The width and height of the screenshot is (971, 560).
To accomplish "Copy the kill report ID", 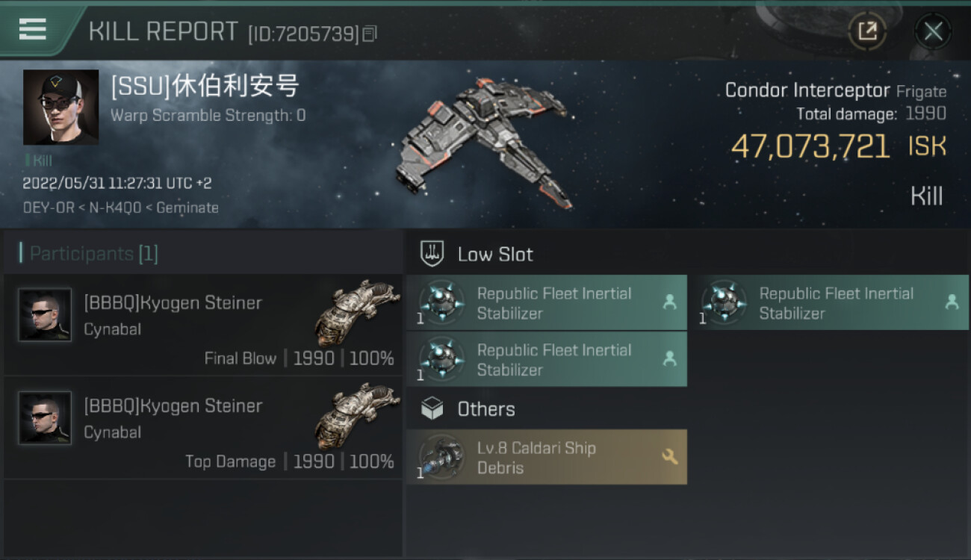I will 370,34.
